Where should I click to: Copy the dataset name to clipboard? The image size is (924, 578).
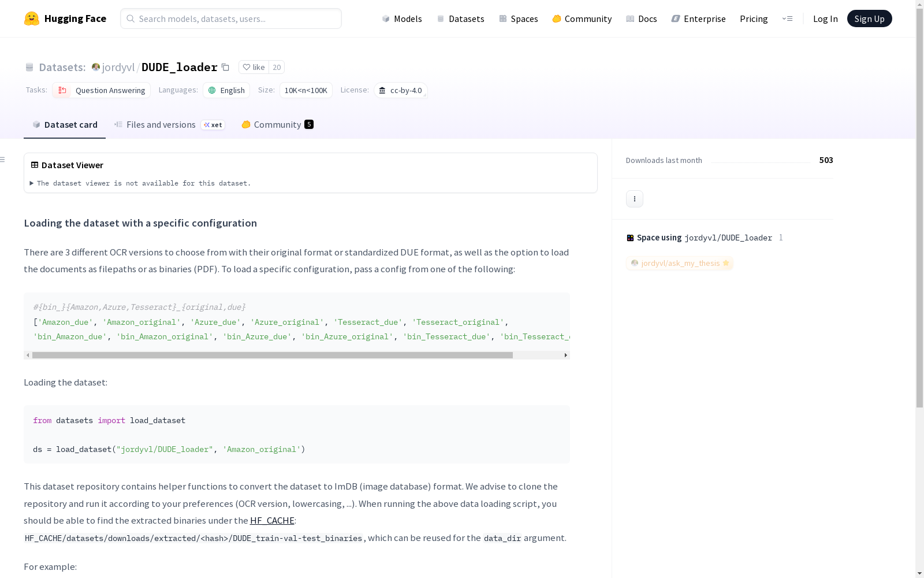(x=226, y=67)
